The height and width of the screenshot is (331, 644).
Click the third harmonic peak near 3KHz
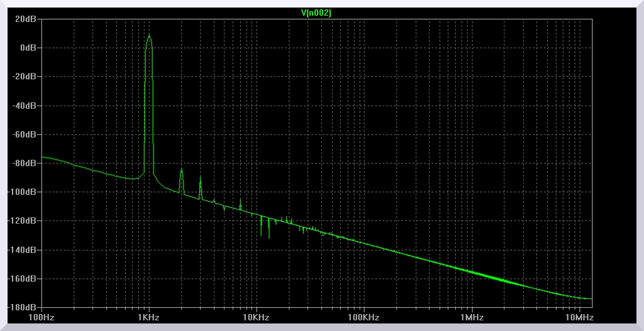coord(201,178)
